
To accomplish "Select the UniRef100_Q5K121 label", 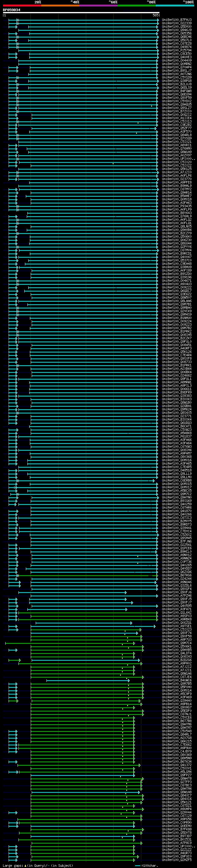I will click(177, 802).
